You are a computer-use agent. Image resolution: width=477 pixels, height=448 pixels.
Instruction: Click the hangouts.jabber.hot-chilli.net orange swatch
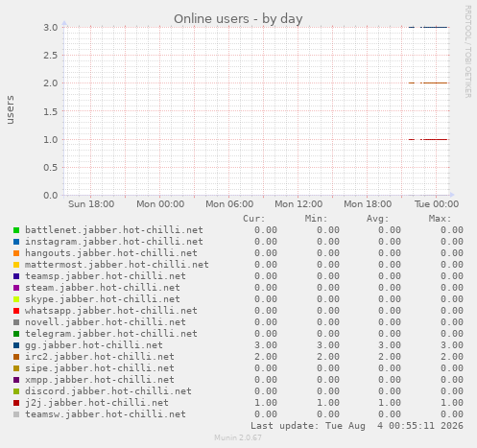click(16, 253)
